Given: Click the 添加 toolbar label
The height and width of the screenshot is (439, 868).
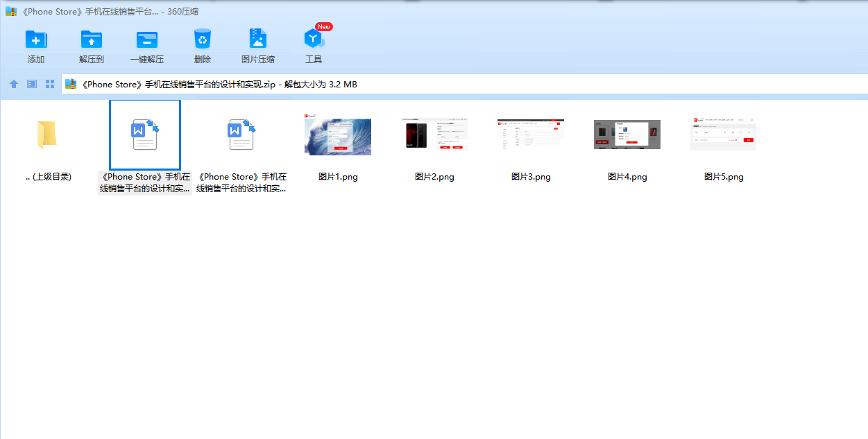Looking at the screenshot, I should pos(36,60).
